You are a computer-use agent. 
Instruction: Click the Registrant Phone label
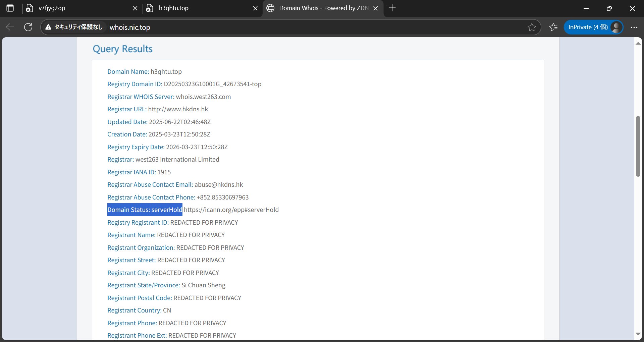pyautogui.click(x=132, y=323)
